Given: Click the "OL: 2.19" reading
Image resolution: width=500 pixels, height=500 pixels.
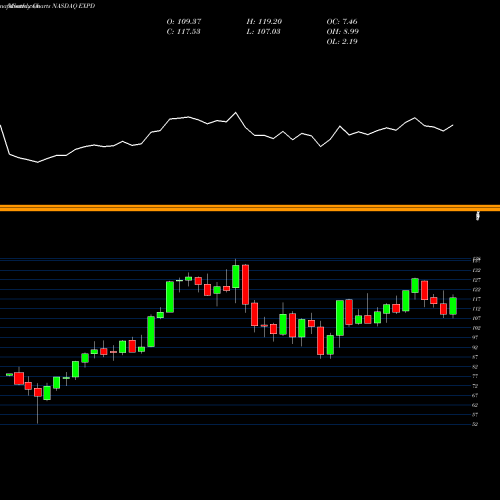Looking at the screenshot, I should [342, 42].
